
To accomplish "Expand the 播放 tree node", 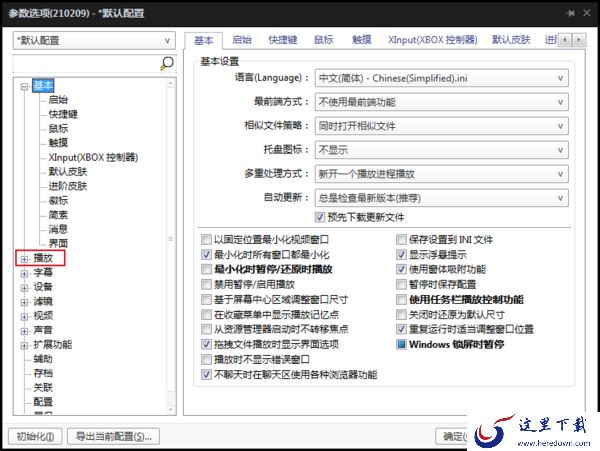I will click(24, 259).
